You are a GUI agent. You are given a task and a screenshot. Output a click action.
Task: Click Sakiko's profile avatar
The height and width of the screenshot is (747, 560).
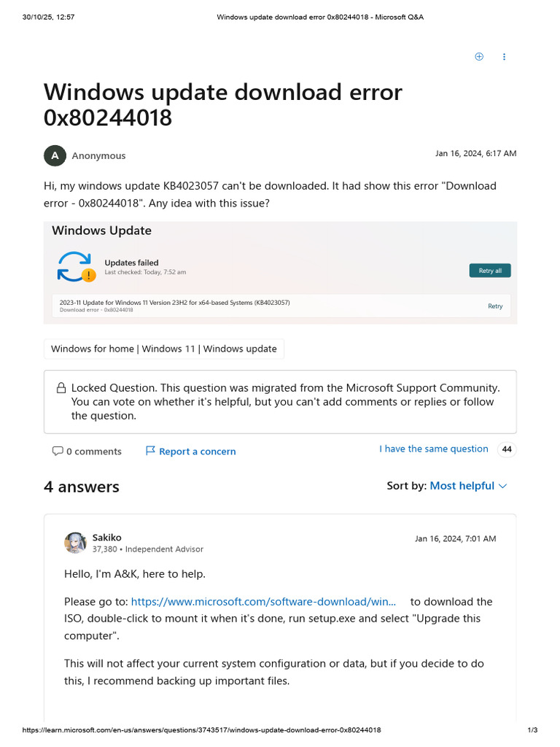point(75,543)
